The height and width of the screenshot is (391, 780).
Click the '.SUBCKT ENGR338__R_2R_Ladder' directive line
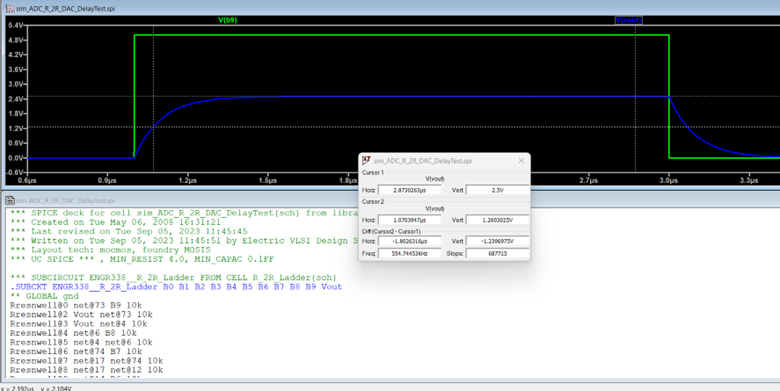coord(176,287)
